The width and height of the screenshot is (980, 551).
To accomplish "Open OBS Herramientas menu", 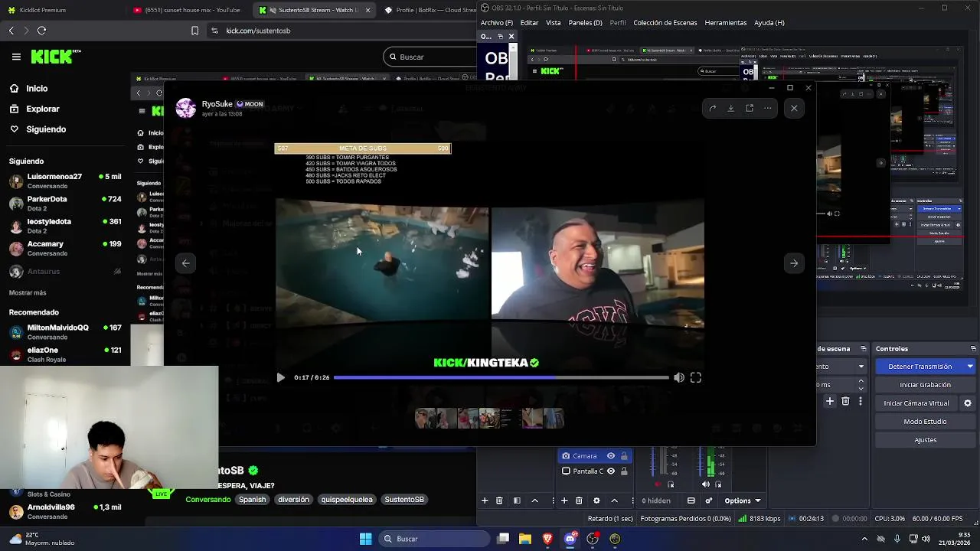I will tap(725, 23).
